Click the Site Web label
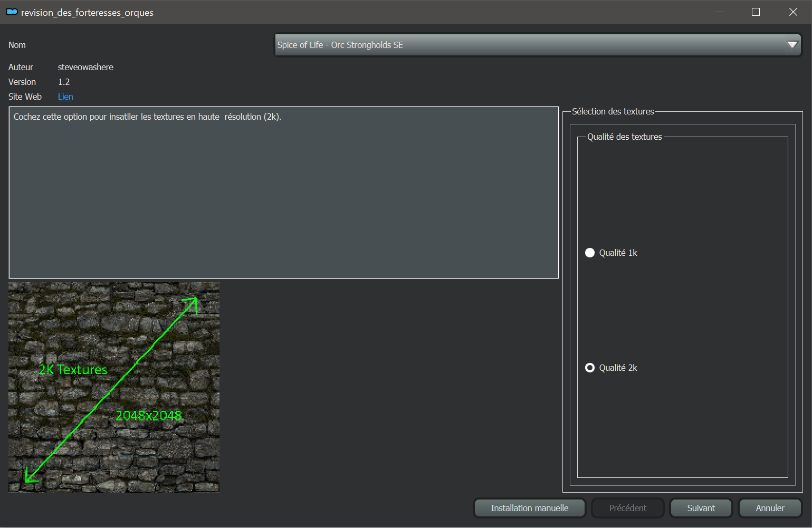This screenshot has width=812, height=528. 25,97
